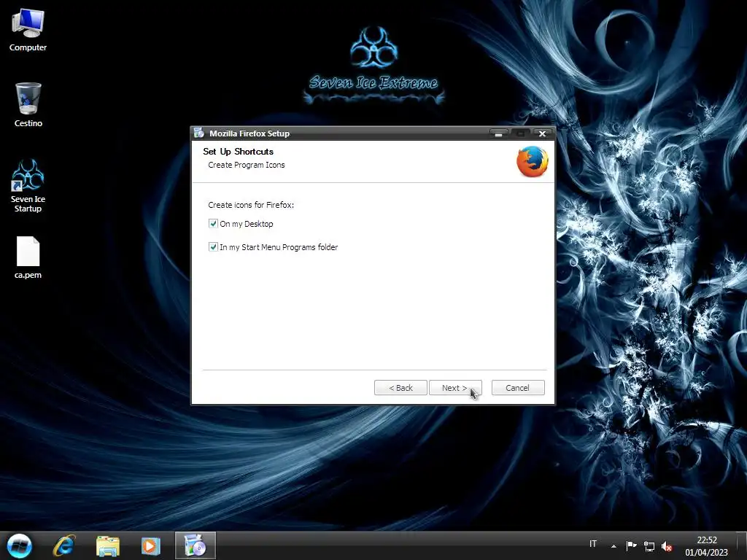Uncheck the On my Desktop checkbox

click(x=213, y=223)
